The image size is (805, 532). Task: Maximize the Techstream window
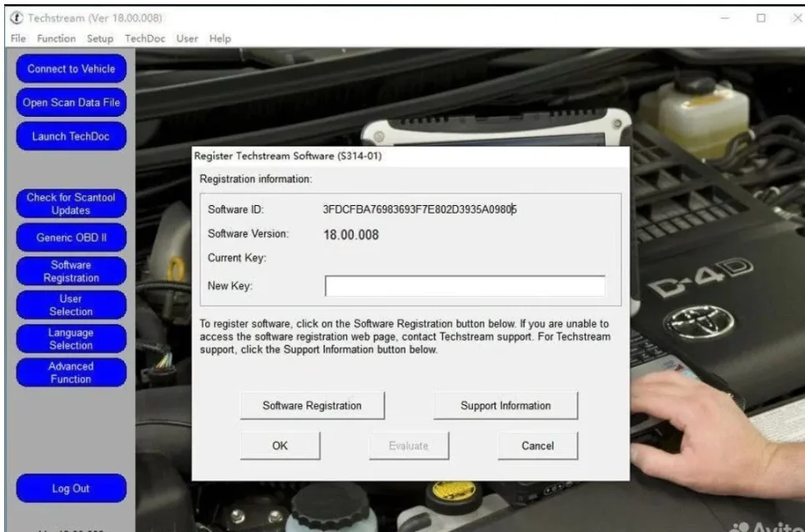click(761, 18)
